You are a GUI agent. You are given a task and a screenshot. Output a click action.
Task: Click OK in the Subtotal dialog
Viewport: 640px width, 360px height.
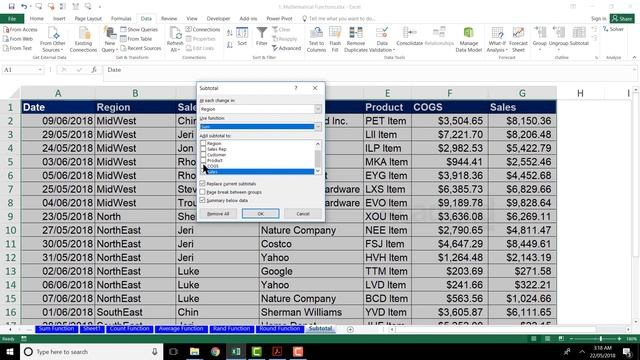pos(260,213)
